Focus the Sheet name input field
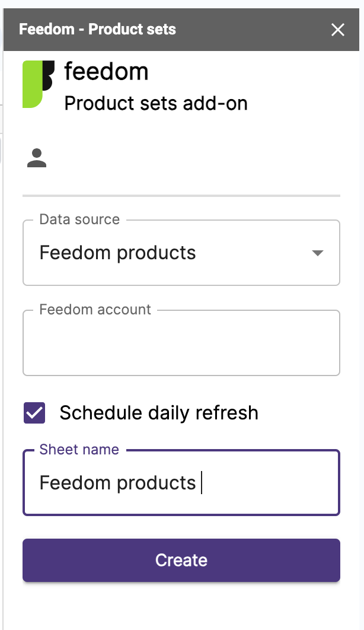Image resolution: width=364 pixels, height=630 pixels. (x=181, y=482)
